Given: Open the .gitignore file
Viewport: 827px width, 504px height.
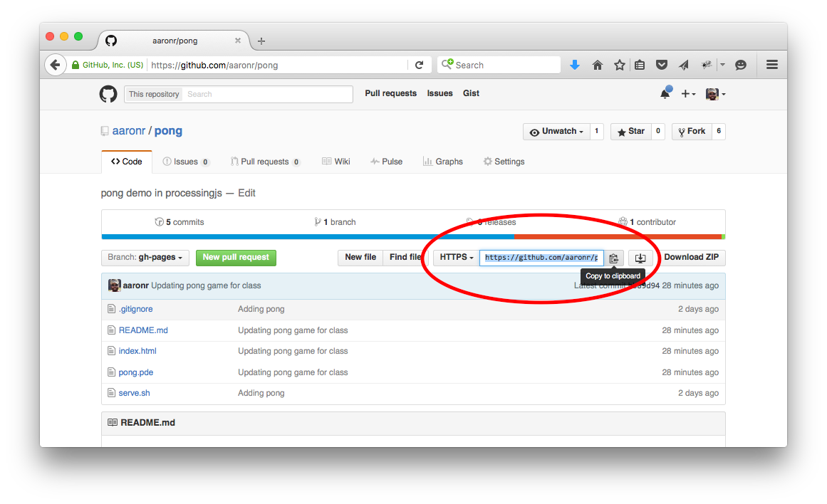Looking at the screenshot, I should [135, 309].
